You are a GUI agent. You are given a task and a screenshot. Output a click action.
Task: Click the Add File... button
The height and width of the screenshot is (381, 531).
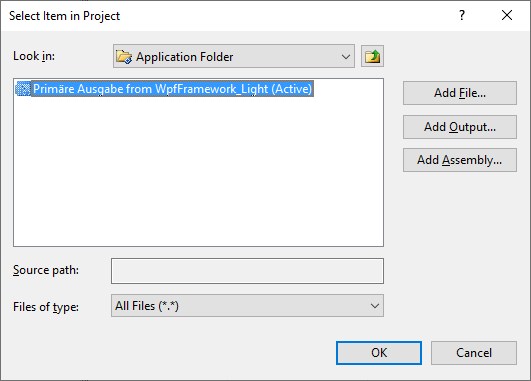point(460,93)
